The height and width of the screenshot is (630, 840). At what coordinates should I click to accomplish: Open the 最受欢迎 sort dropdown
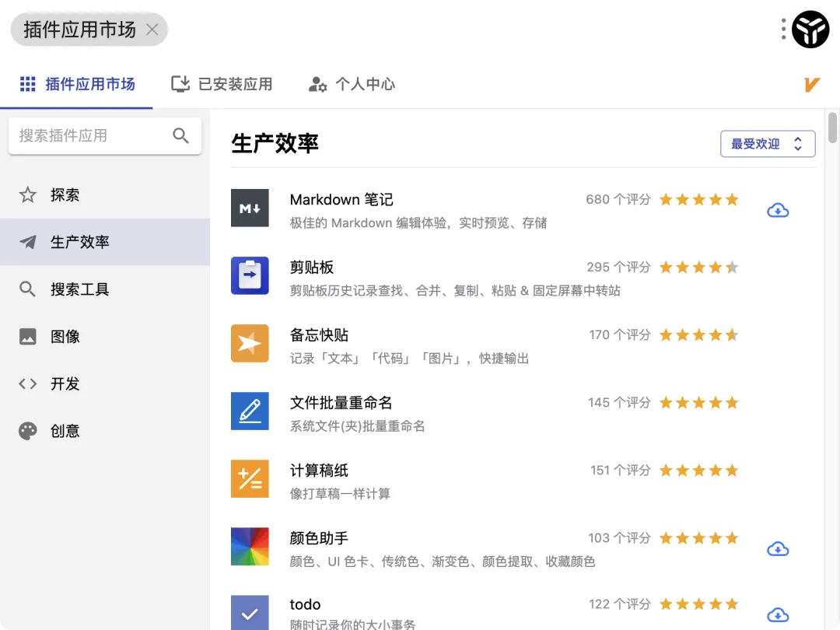click(x=768, y=144)
